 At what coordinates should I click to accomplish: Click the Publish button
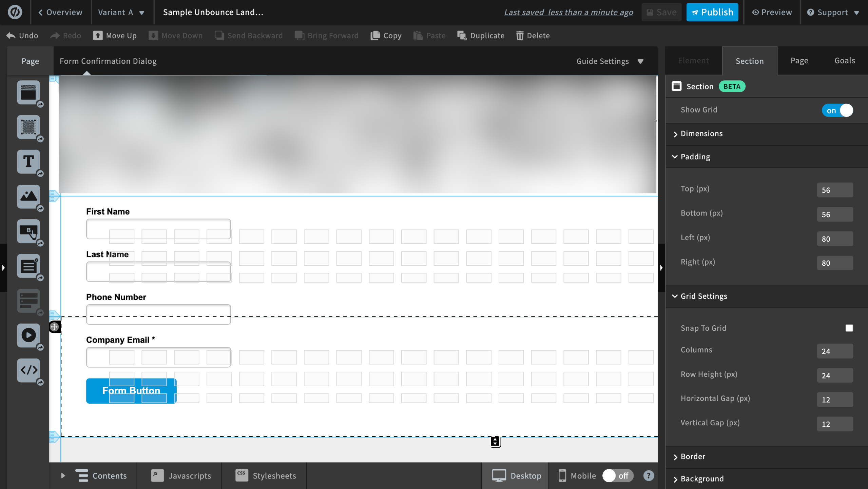(x=712, y=13)
